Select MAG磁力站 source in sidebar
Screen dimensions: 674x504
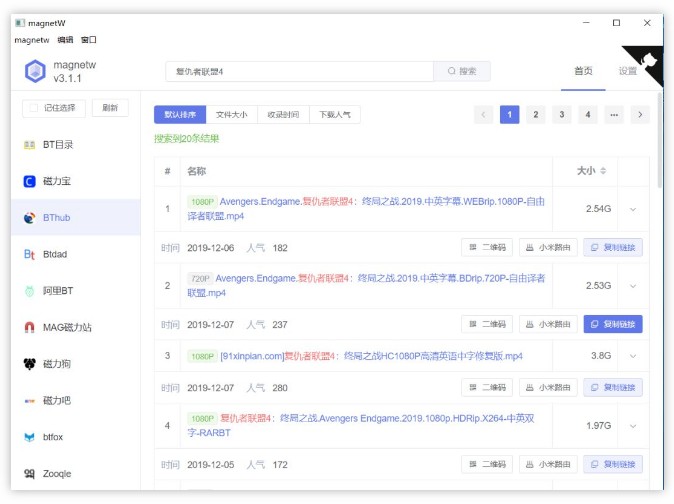[76, 327]
